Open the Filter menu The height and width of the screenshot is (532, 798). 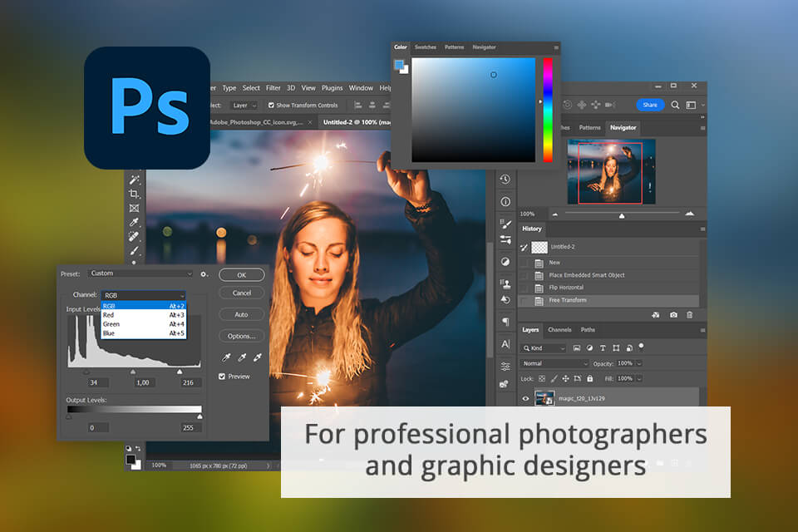tap(273, 88)
